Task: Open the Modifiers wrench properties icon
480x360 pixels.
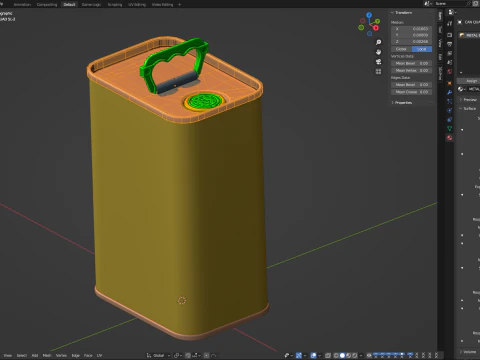Action: (x=450, y=92)
